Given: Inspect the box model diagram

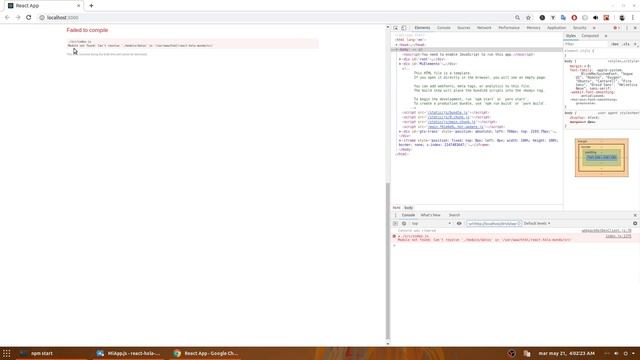Looking at the screenshot, I should pyautogui.click(x=602, y=158).
